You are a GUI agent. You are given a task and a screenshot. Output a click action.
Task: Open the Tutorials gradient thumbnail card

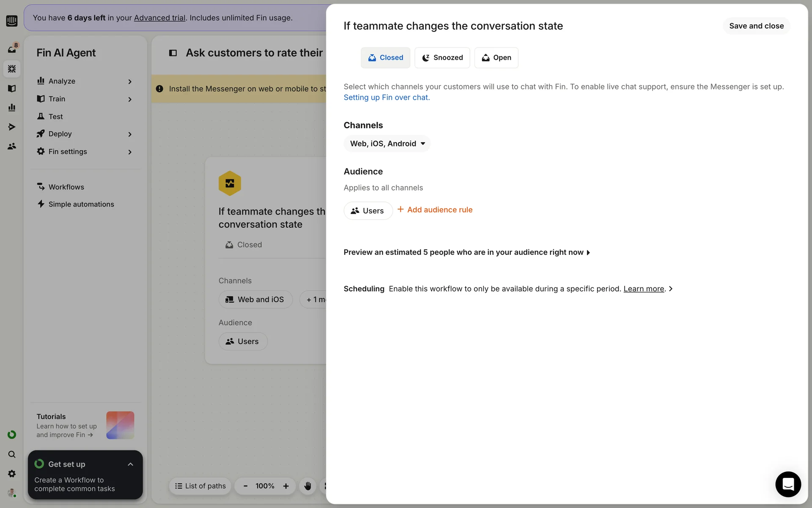click(120, 425)
